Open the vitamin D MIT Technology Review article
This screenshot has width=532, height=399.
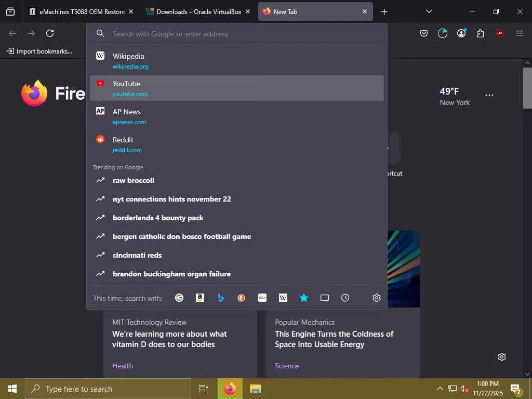coord(169,339)
